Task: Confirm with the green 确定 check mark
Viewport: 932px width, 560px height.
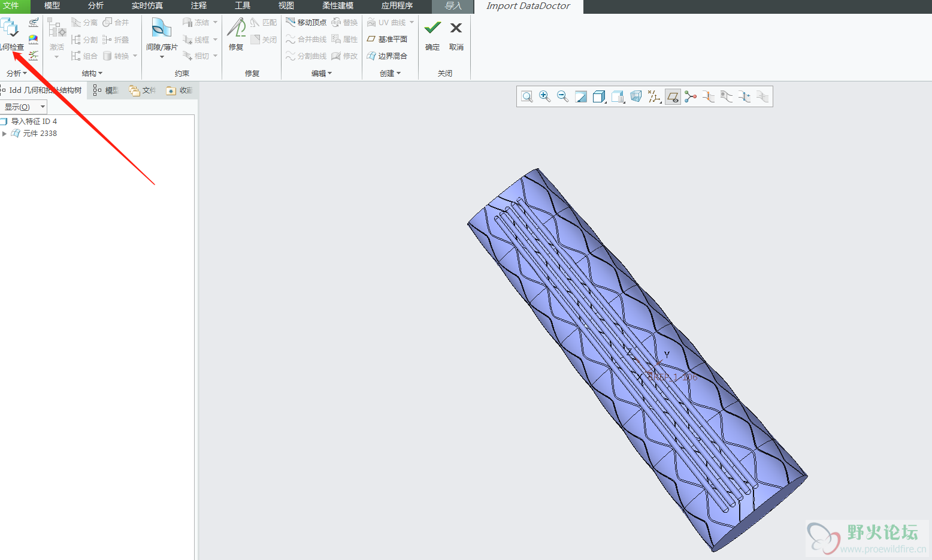Action: coord(432,34)
